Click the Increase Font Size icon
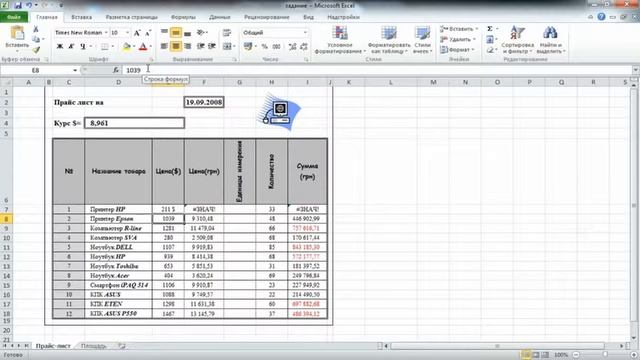 point(137,33)
